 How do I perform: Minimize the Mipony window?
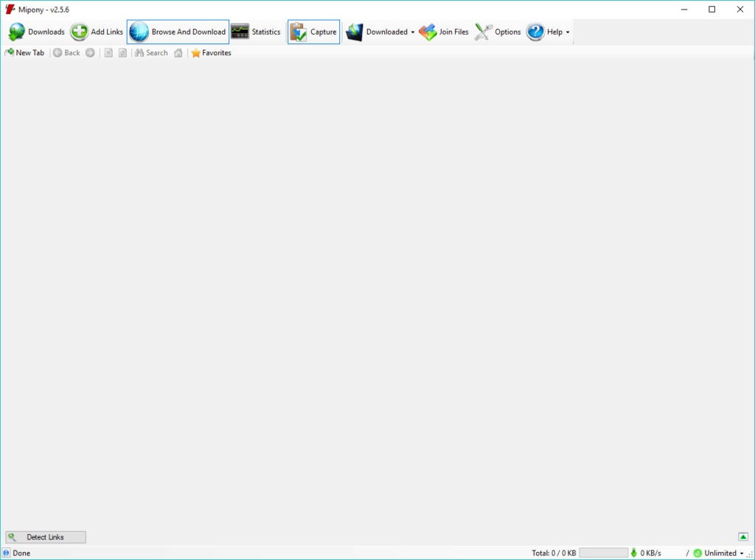coord(684,9)
